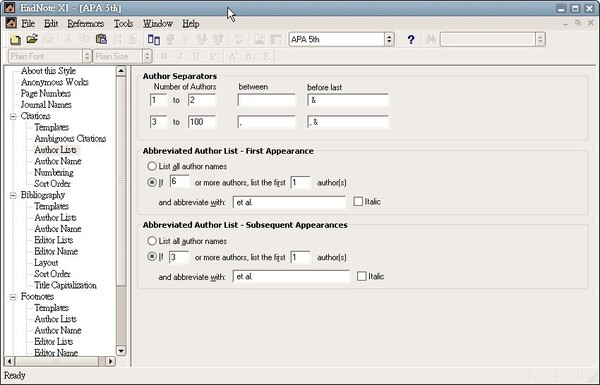Click the Plain text P icon
600x385 pixels.
pyautogui.click(x=213, y=57)
